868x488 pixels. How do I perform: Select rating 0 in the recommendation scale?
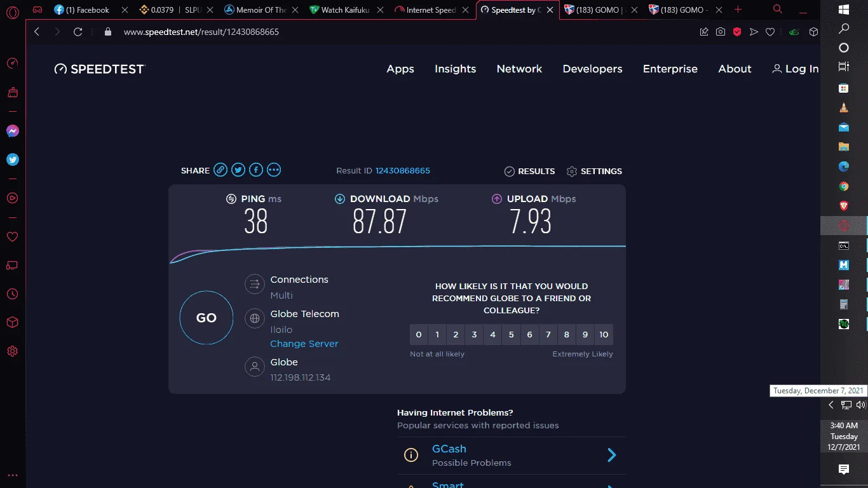tap(419, 334)
